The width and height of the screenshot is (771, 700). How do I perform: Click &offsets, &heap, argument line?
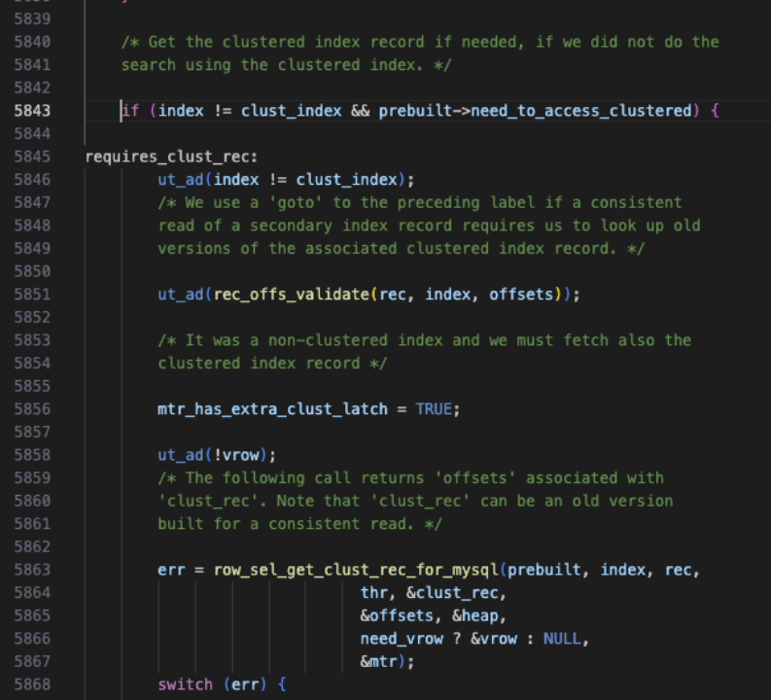[434, 615]
